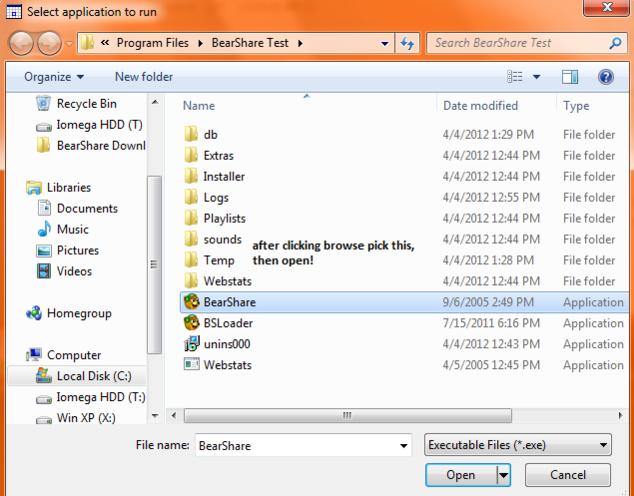Open the Extras folder icon
The image size is (634, 496).
click(191, 155)
